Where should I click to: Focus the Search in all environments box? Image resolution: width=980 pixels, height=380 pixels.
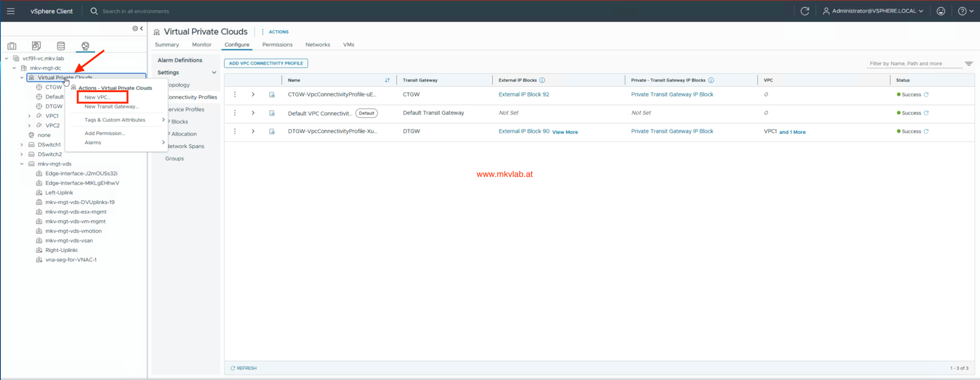(136, 11)
